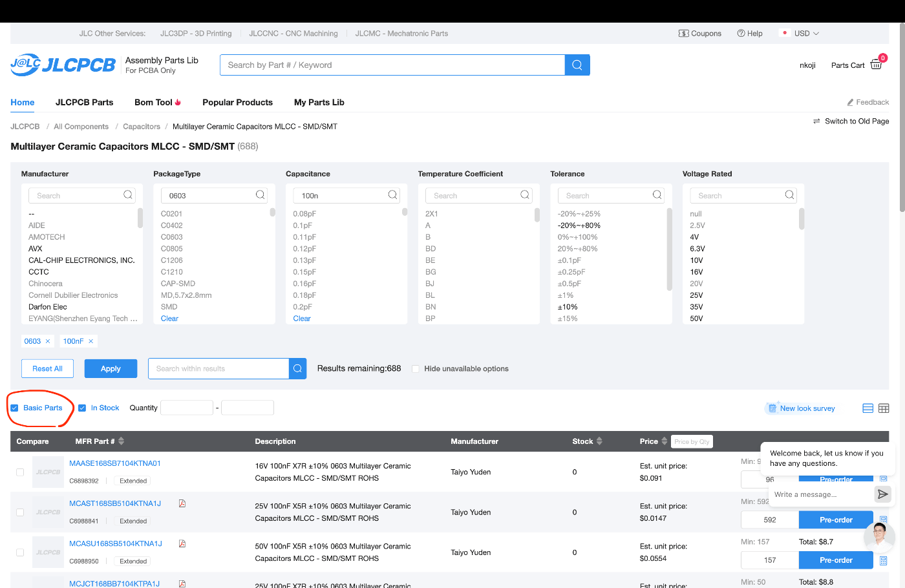Screen dimensions: 905x588
Task: Toggle the In Stock checkbox
Action: coord(82,408)
